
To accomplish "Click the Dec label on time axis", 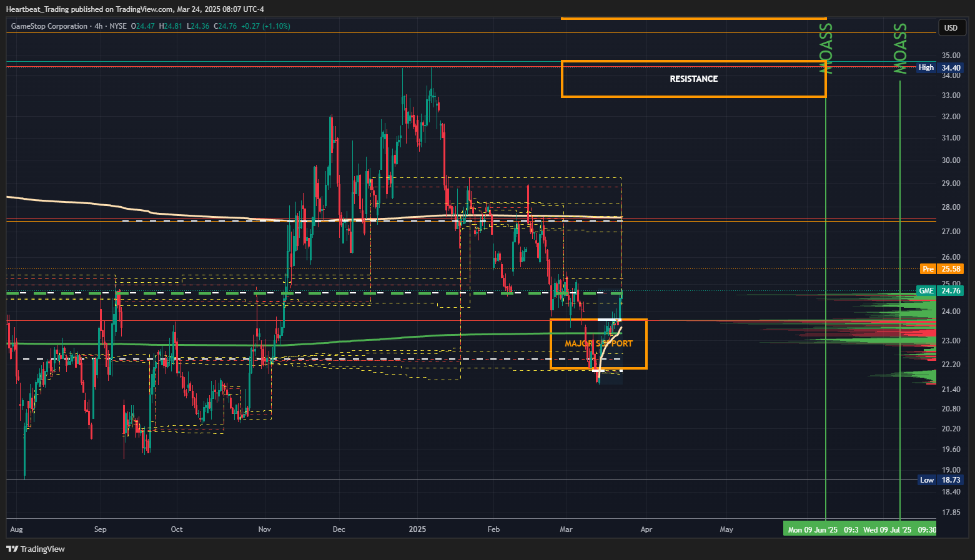I will [x=339, y=529].
